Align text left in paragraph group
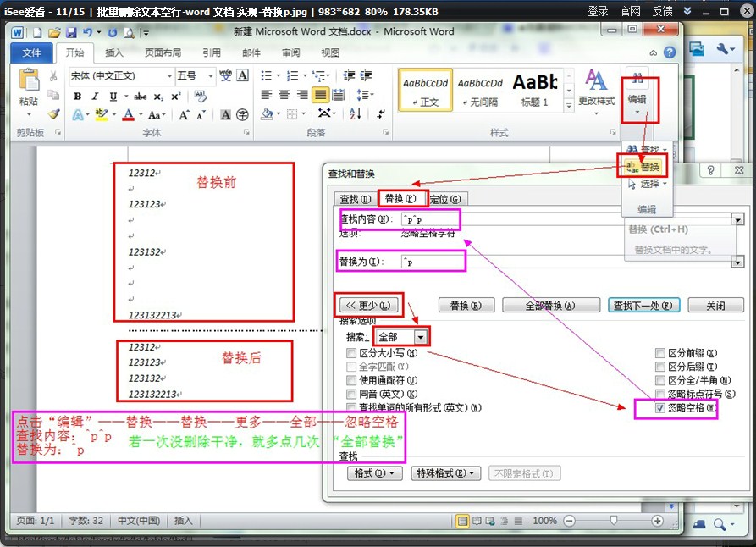756x547 pixels. coord(267,95)
